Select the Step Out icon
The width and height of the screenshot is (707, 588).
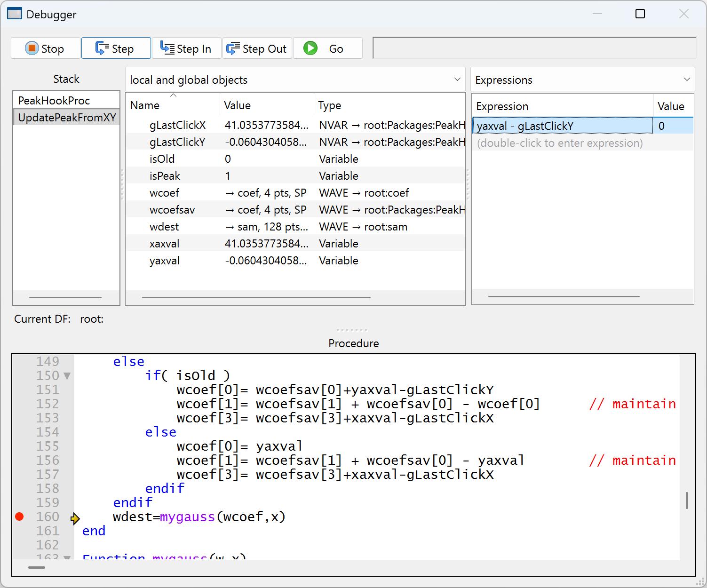point(234,48)
